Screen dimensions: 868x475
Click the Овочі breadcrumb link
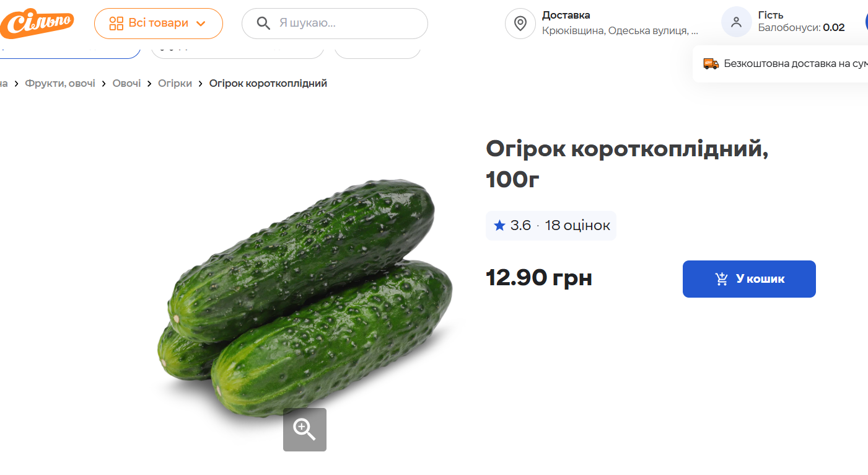point(126,82)
